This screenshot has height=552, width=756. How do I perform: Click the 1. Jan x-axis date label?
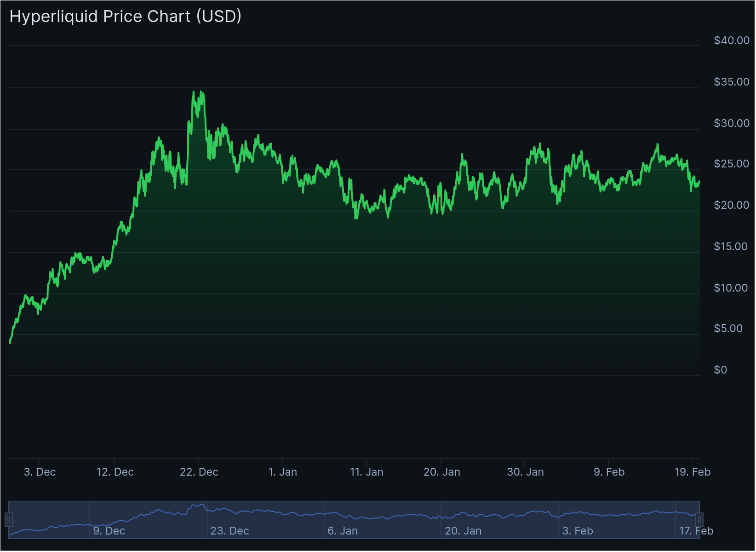coord(283,472)
